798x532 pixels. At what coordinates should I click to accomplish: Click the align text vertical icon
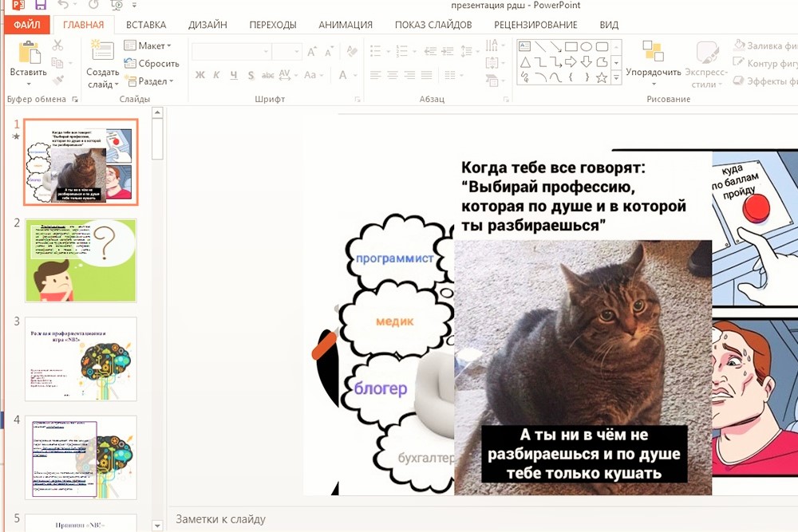point(494,63)
